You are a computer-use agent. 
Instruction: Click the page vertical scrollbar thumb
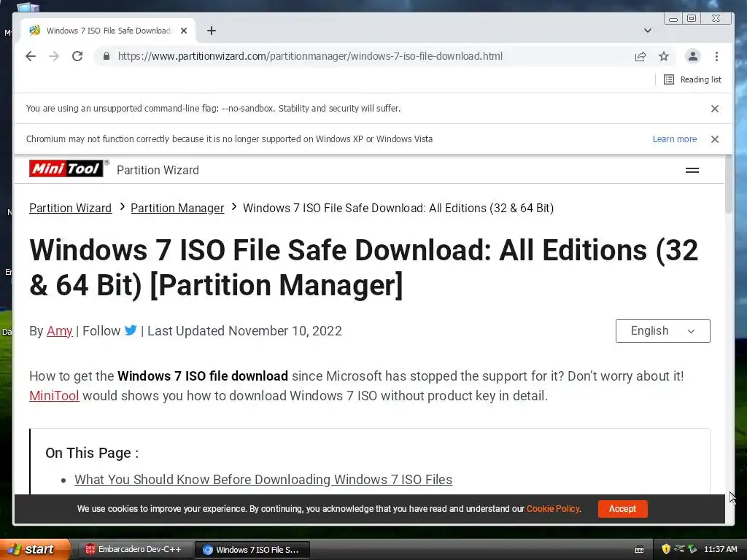tap(729, 184)
